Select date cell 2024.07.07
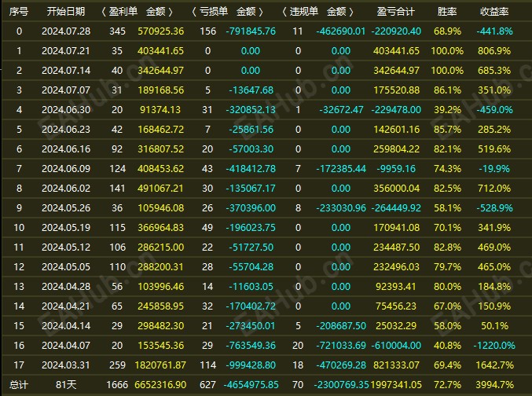Viewport: 532px width, 396px height. tap(66, 90)
